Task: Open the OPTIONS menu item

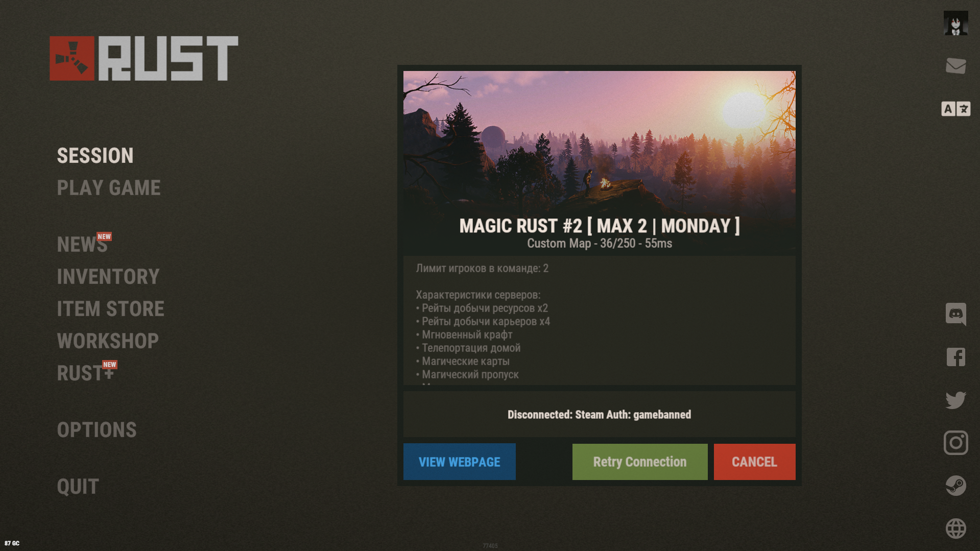Action: tap(97, 430)
